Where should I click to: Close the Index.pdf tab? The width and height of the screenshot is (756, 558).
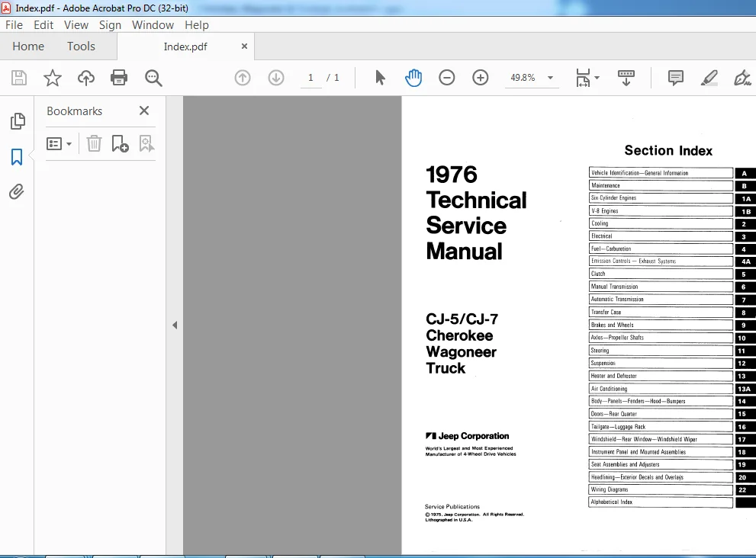244,46
